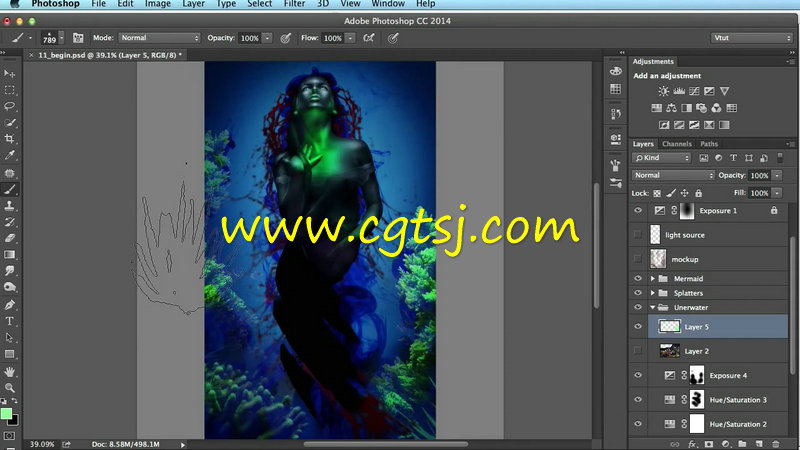This screenshot has height=450, width=800.
Task: Select the Eraser tool
Action: point(9,238)
